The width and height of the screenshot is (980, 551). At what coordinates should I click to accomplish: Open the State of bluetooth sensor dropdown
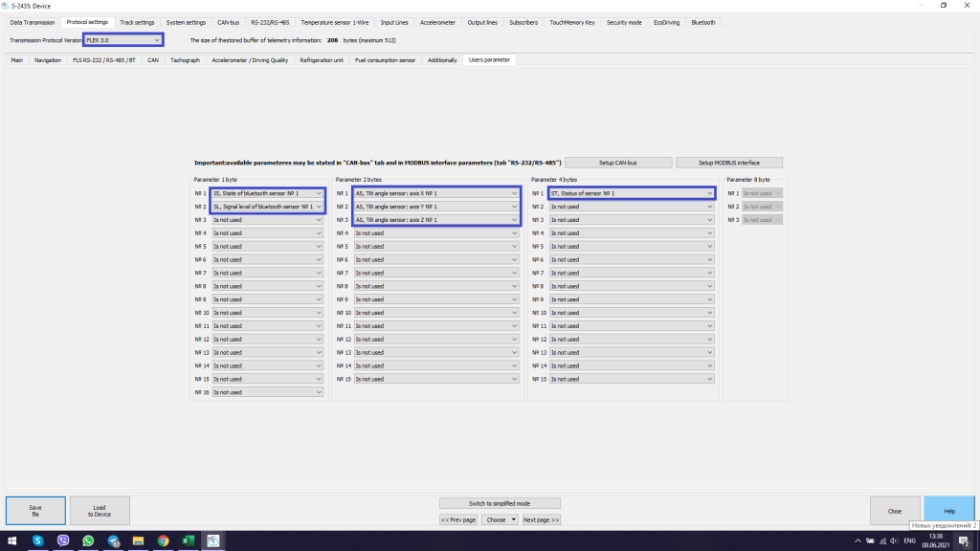[268, 193]
